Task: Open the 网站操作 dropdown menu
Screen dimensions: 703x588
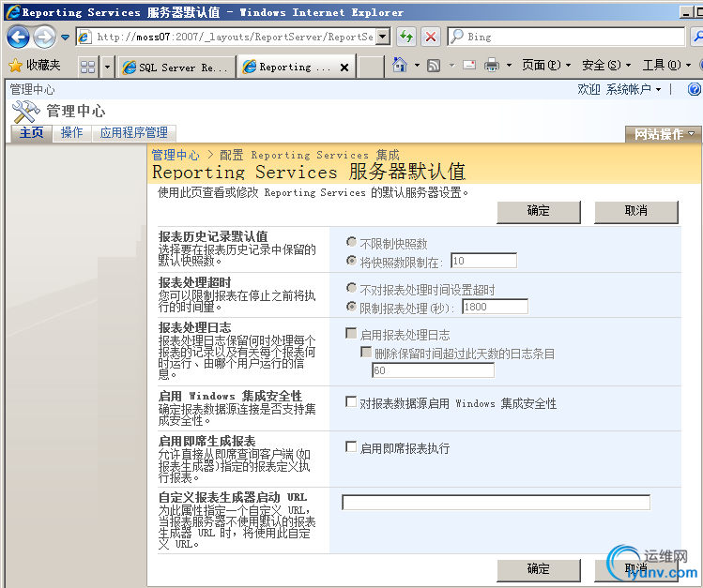Action: click(x=663, y=134)
